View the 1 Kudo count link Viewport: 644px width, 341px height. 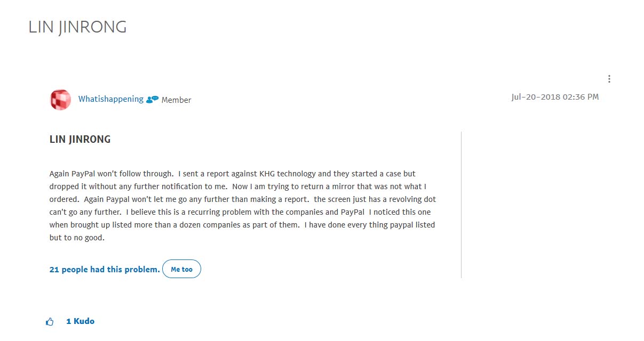pos(80,321)
